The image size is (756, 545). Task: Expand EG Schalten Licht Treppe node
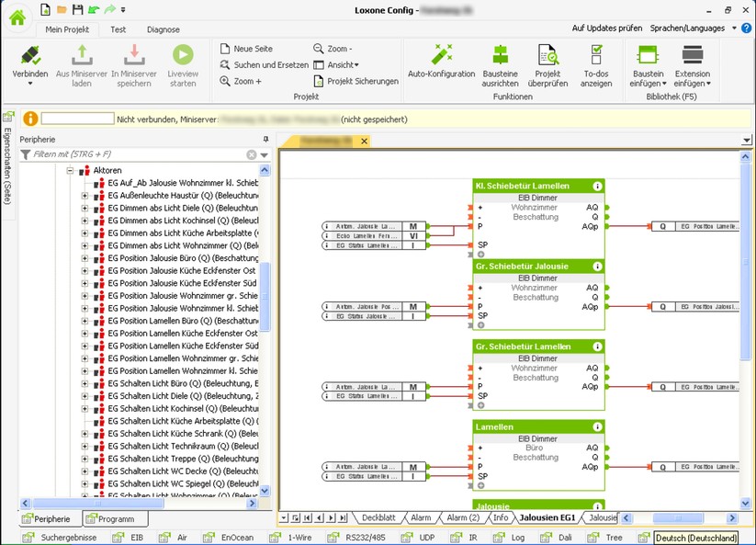point(85,459)
